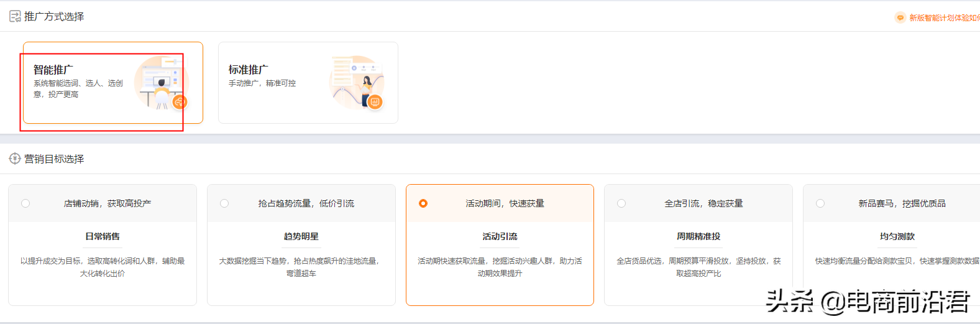Viewport: 980px width, 324px height.
Task: Click the orange chart badge on 标准推广
Action: pyautogui.click(x=375, y=102)
